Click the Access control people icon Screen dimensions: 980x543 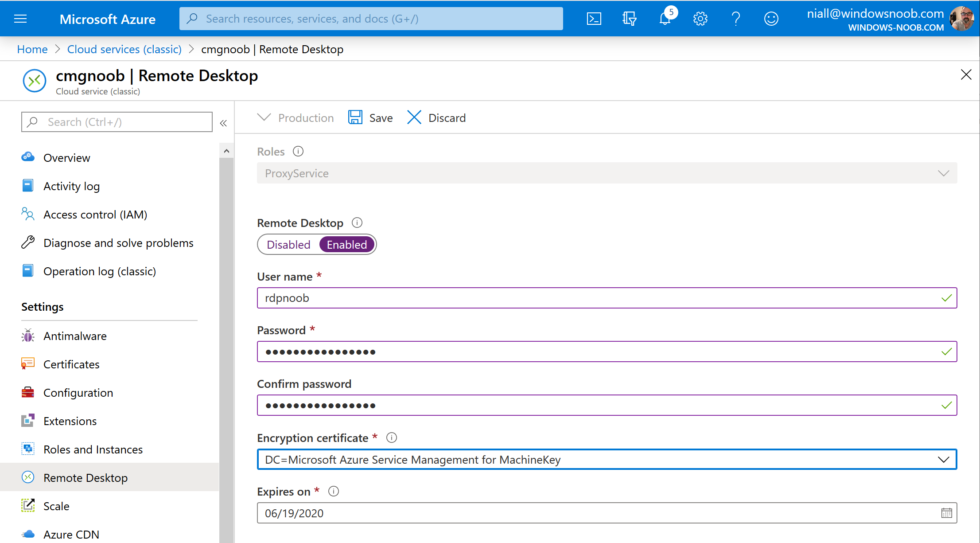(x=28, y=214)
